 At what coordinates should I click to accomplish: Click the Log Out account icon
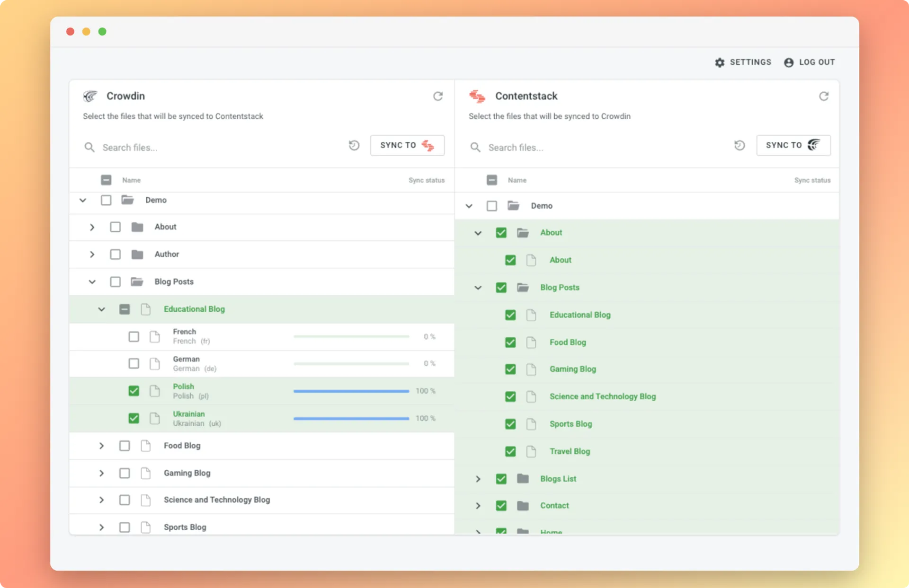pyautogui.click(x=789, y=62)
